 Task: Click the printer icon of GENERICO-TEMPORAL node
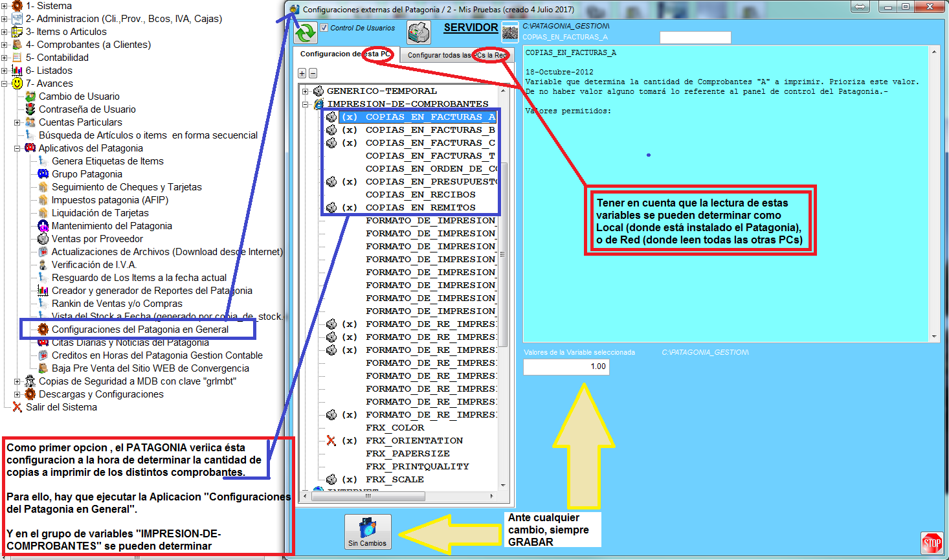[318, 91]
